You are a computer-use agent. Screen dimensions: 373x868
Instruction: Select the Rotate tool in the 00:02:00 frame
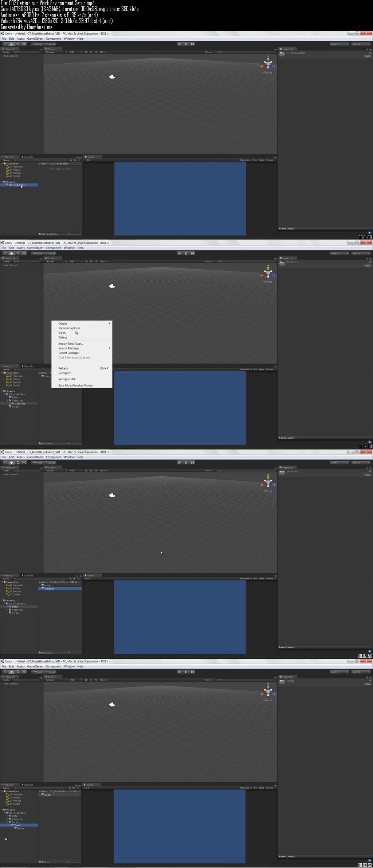(18, 253)
